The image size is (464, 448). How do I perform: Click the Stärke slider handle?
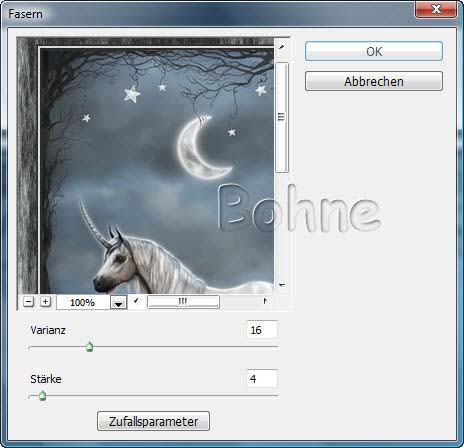[x=42, y=396]
